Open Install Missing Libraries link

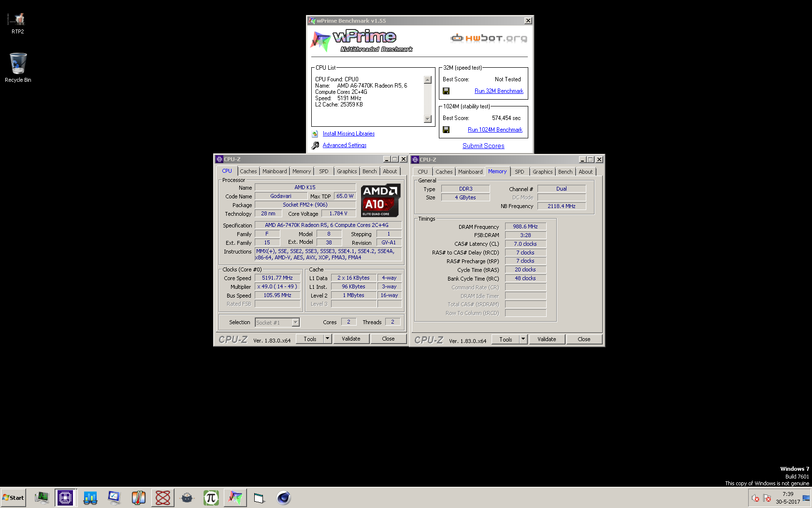348,134
